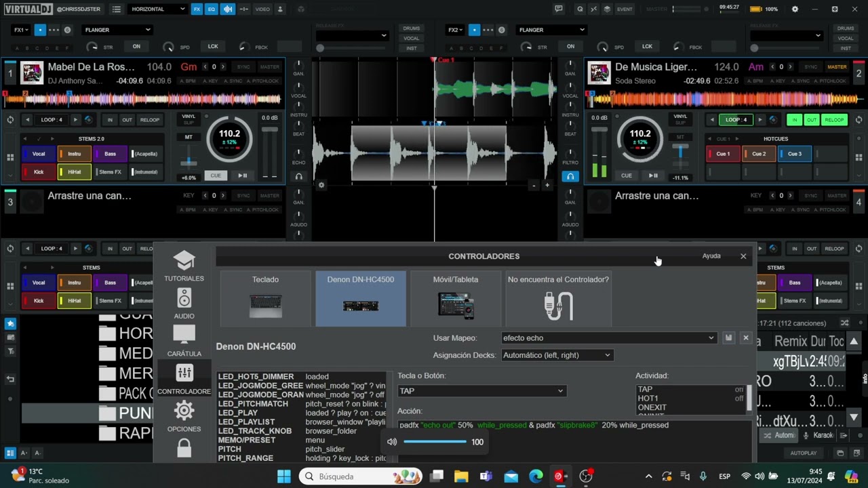
Task: Save mapping with the disk icon
Action: click(x=728, y=338)
